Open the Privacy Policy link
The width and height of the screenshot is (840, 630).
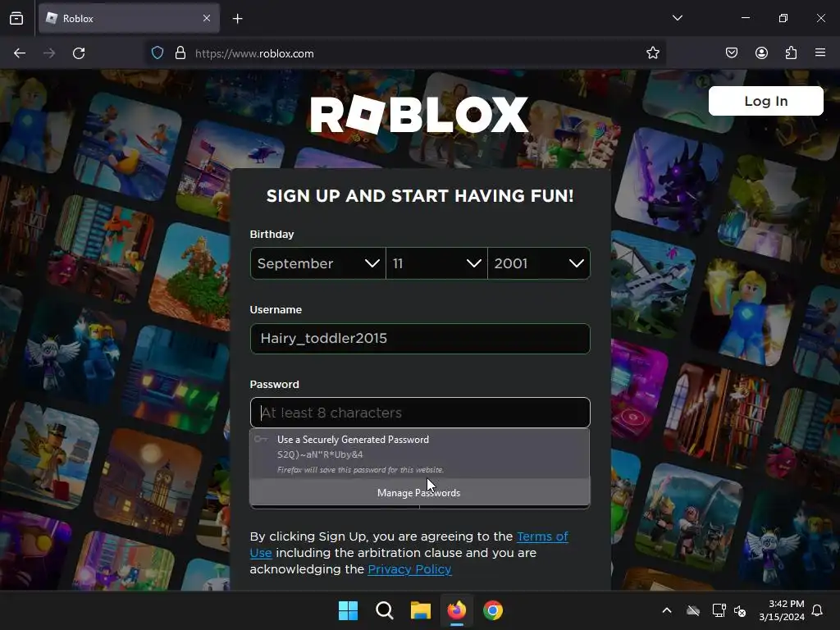point(409,569)
